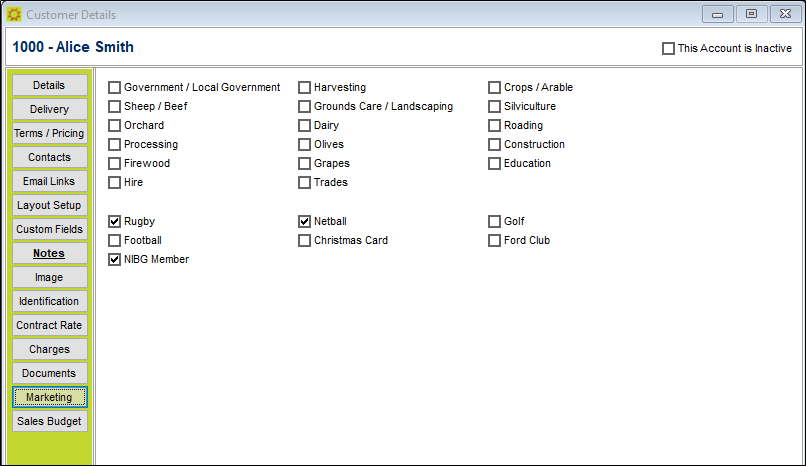Tick Government / Local Government
Image resolution: width=806 pixels, height=466 pixels.
115,87
